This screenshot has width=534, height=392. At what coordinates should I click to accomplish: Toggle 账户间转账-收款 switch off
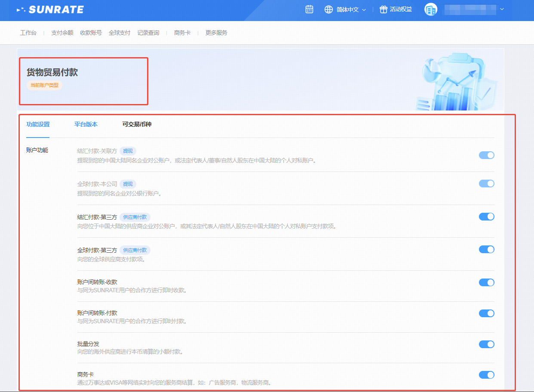click(486, 282)
